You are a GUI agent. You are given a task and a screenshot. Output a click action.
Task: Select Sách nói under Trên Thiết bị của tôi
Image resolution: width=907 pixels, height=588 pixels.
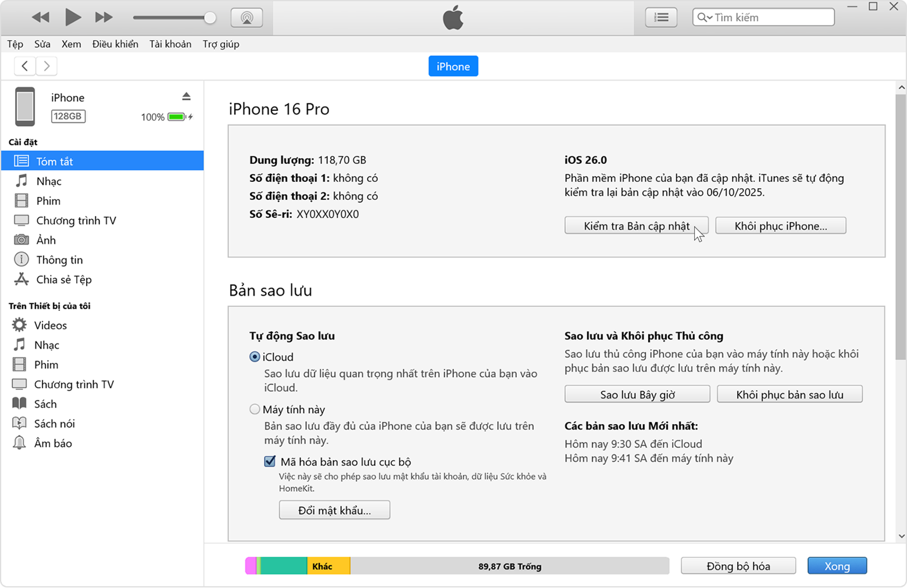tap(55, 423)
